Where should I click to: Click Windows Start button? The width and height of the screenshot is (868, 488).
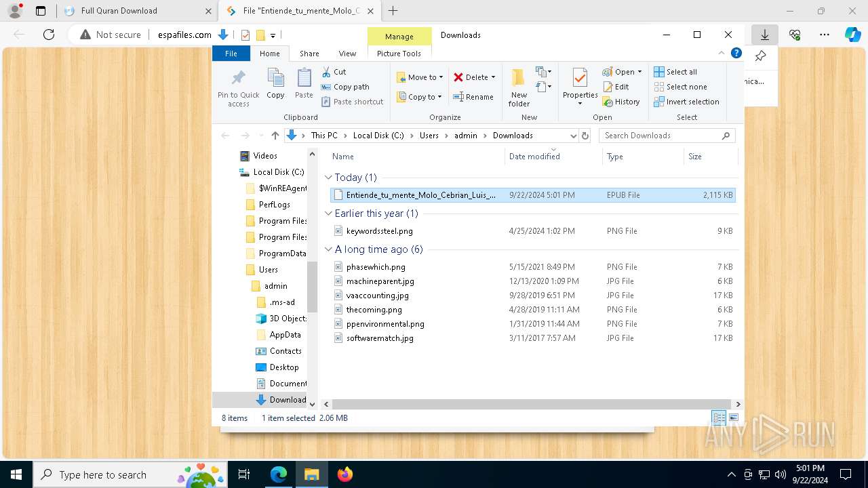(16, 474)
